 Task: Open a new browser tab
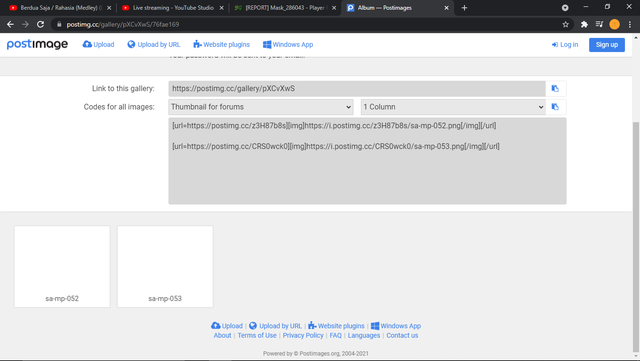tap(464, 8)
